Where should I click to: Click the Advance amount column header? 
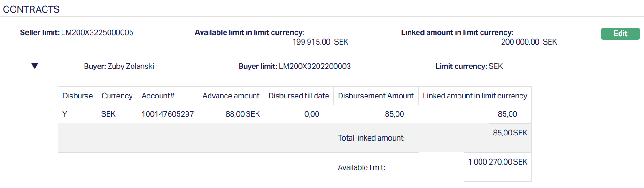(231, 96)
